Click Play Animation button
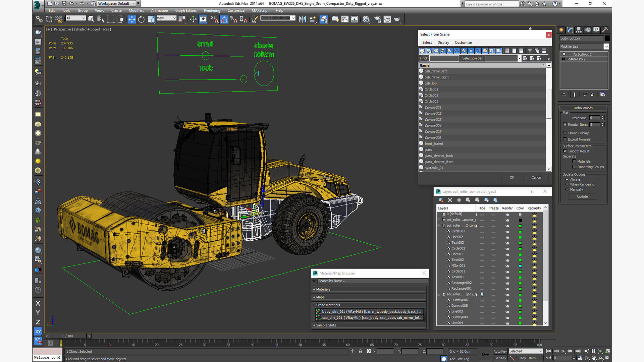 click(x=563, y=351)
